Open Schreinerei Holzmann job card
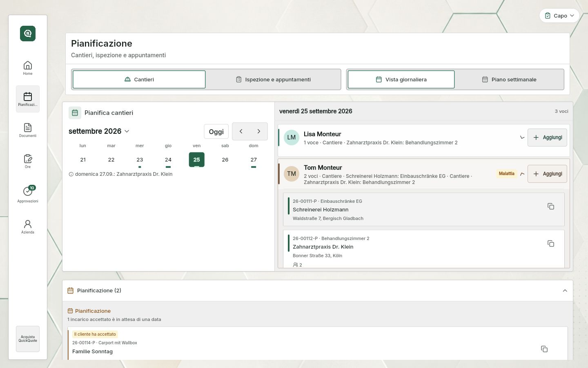Image resolution: width=588 pixels, height=368 pixels. (424, 209)
